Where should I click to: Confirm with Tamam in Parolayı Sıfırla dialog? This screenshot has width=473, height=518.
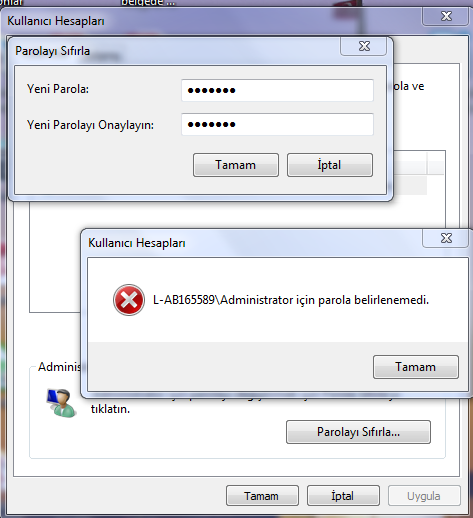click(x=236, y=165)
